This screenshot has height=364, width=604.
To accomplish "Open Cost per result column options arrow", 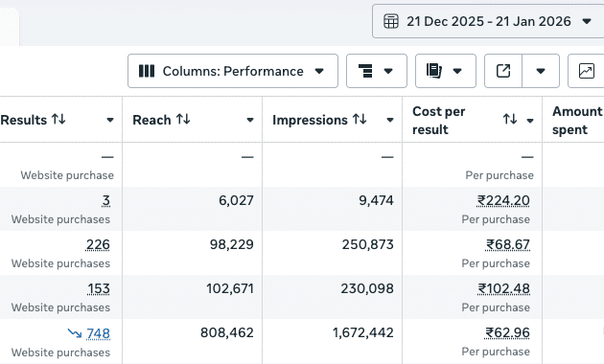I will coord(530,121).
